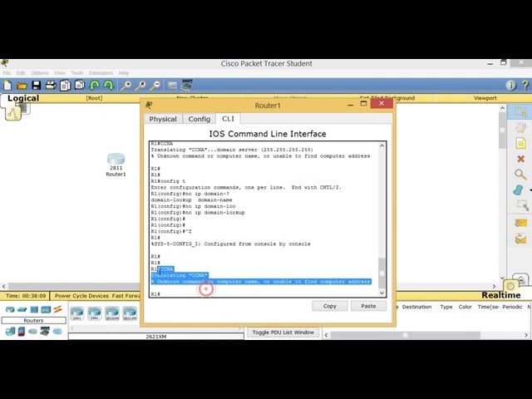Click the Undo green arrow icon
The image size is (532, 399).
(x=94, y=85)
